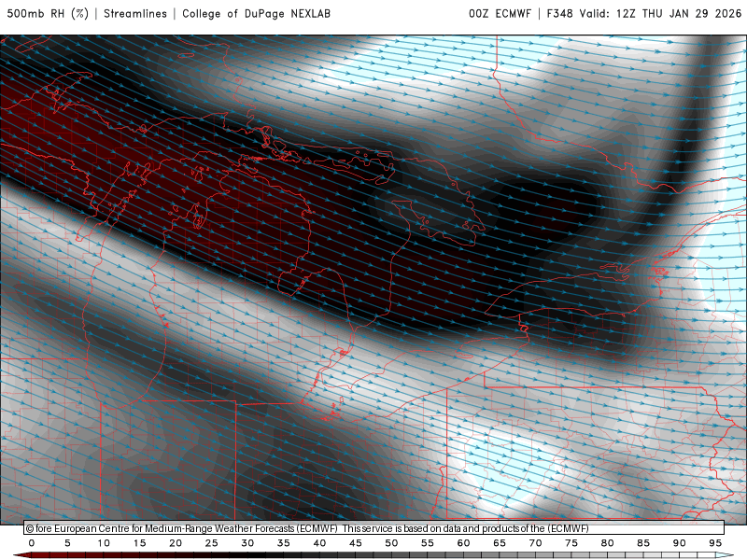Click the "12Z THU JAN 29 2026" valid time

[x=679, y=13]
